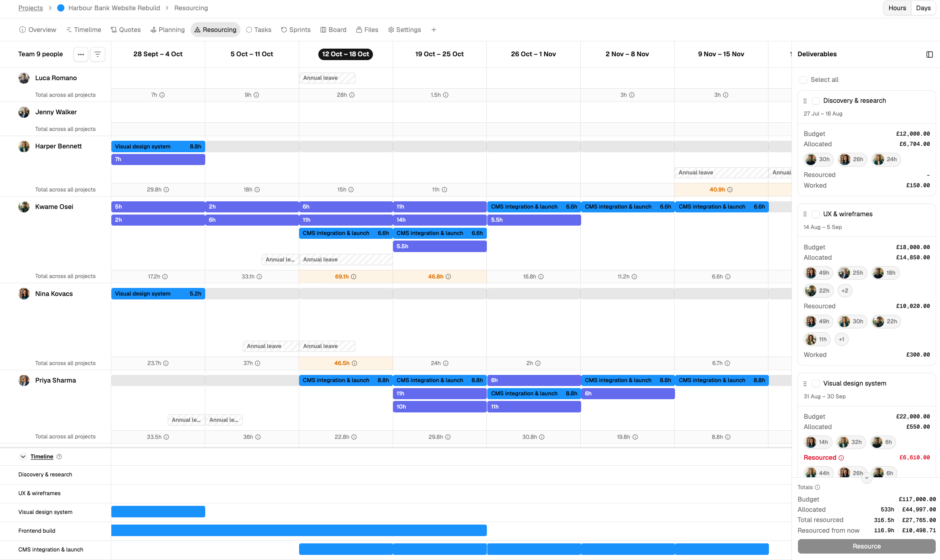Open the team more options (three dots) button

[x=81, y=54]
